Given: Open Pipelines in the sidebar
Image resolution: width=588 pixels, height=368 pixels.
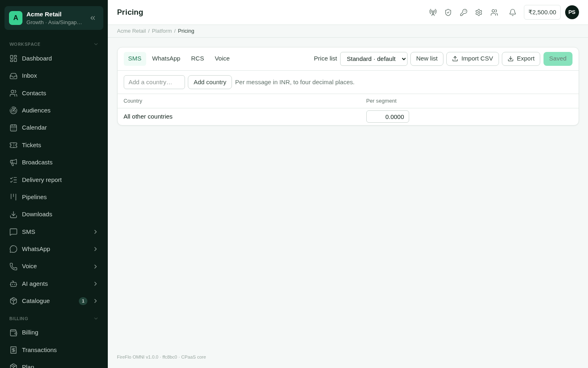Looking at the screenshot, I should (54, 197).
